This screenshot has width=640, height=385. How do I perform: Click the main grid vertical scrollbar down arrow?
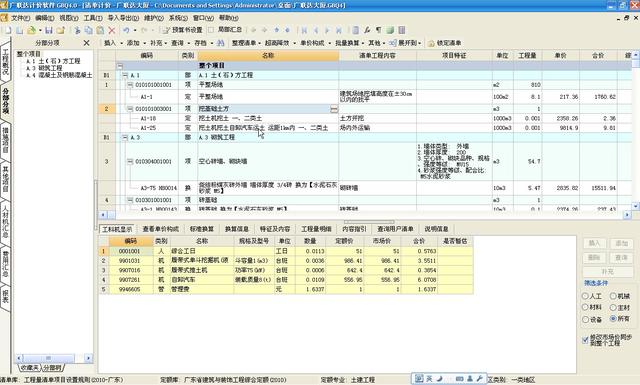(636, 207)
